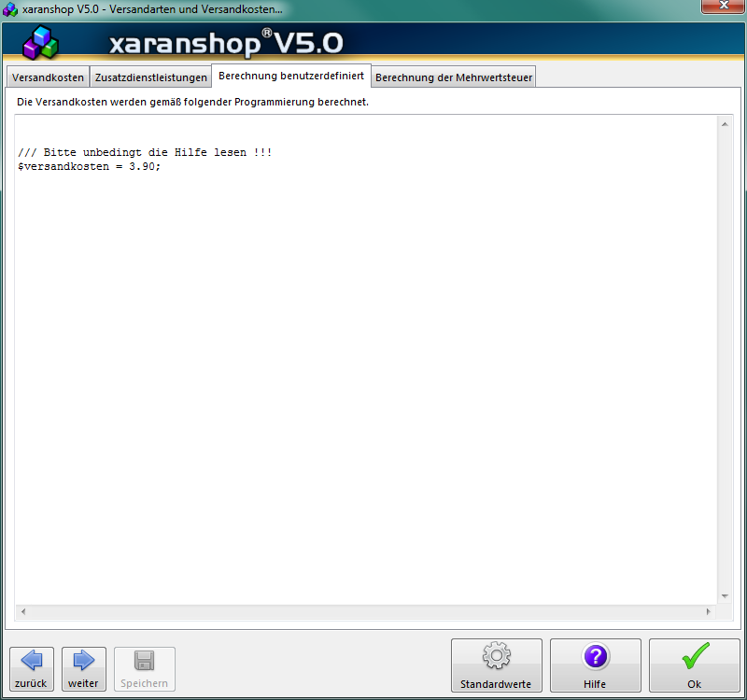Open Hilfe with the question mark button
Image resolution: width=747 pixels, height=700 pixels.
pyautogui.click(x=595, y=665)
